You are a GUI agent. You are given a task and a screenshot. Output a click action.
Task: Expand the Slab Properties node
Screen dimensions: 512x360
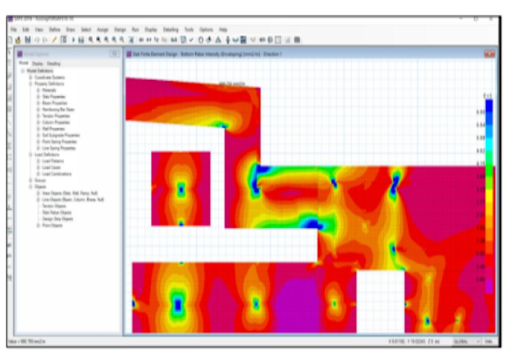coord(38,97)
